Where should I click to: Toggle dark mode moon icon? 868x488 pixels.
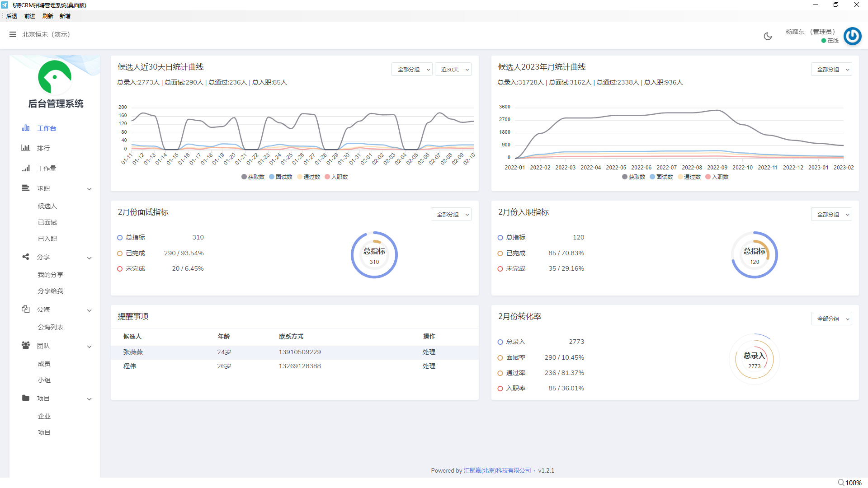tap(768, 36)
